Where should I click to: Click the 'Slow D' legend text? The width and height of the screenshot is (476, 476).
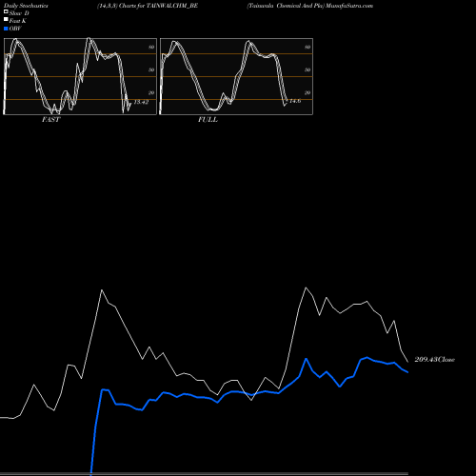(19, 13)
